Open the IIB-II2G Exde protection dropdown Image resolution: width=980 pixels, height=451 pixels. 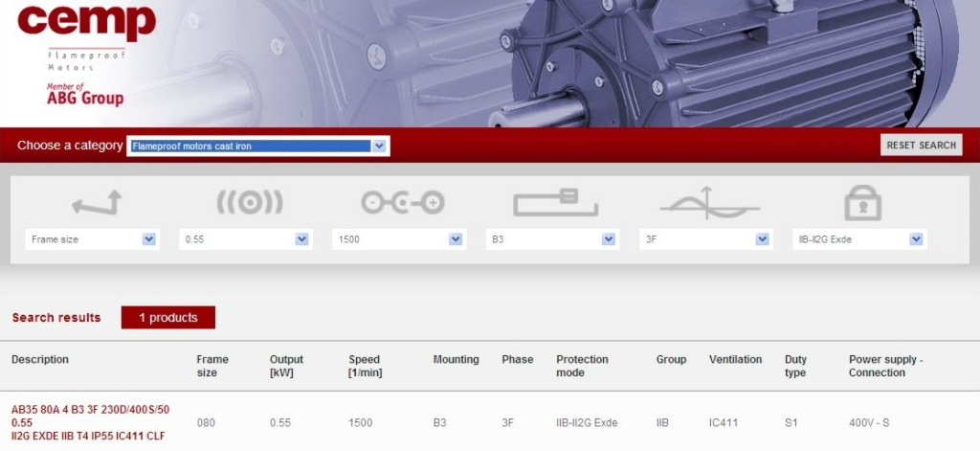point(859,239)
